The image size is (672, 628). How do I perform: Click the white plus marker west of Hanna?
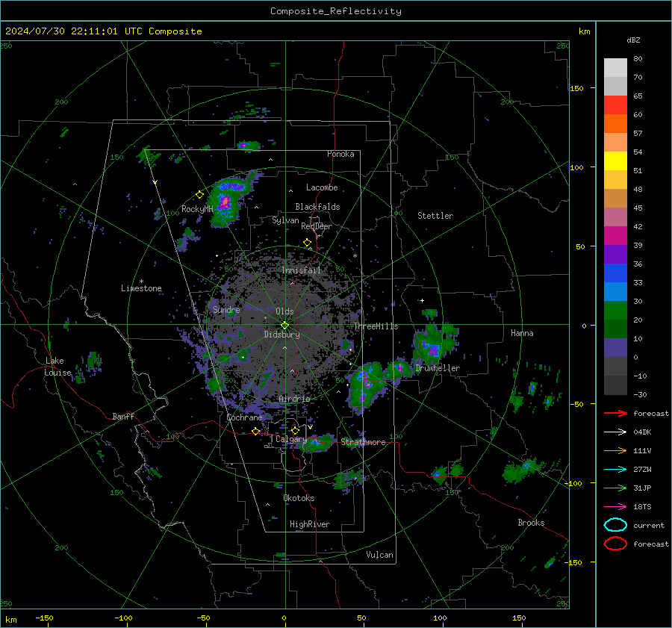(422, 300)
